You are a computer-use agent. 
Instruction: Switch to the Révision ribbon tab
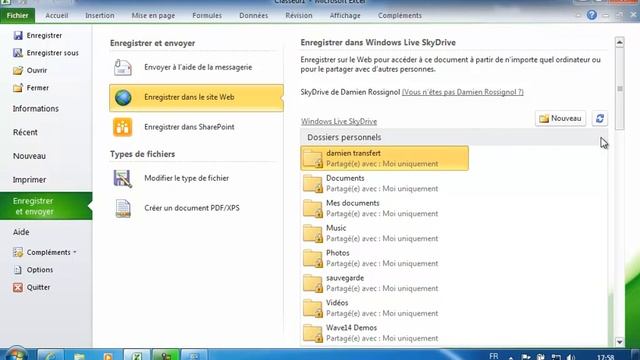click(x=299, y=16)
